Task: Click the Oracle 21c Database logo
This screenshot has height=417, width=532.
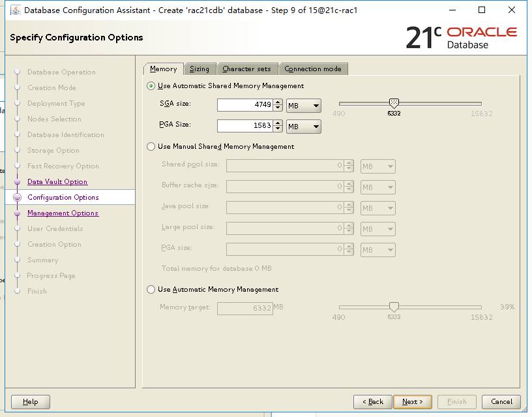Action: (462, 37)
